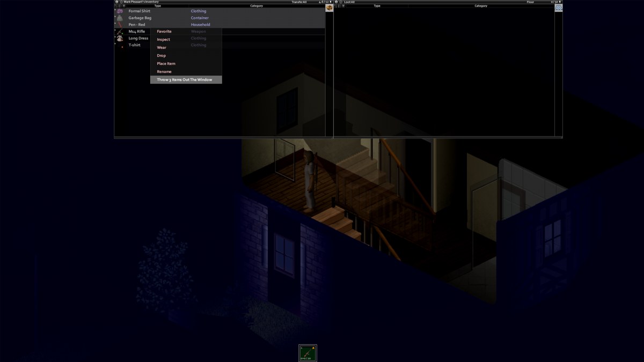644x362 pixels.
Task: Open the main inventory container icon
Action: tap(330, 8)
